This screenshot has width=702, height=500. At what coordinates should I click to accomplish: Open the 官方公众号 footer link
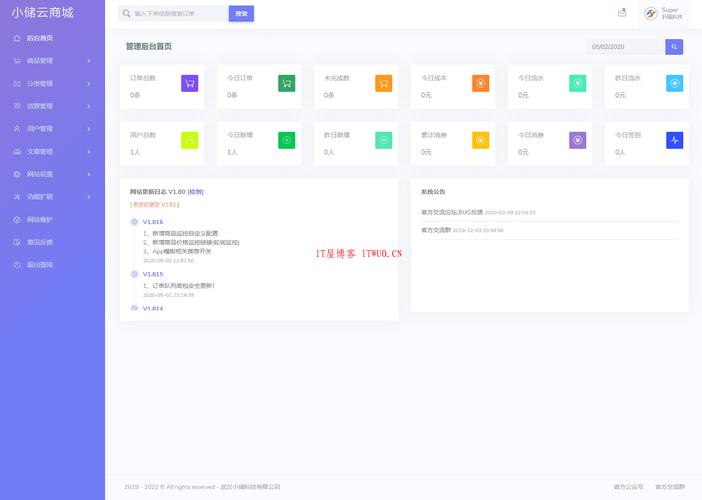[628, 487]
